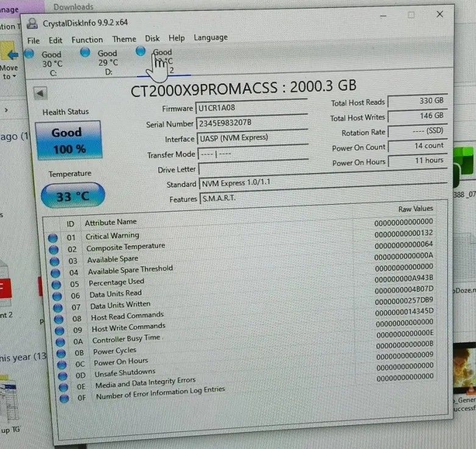Click the 33 °C temperature button
The height and width of the screenshot is (449, 476).
pyautogui.click(x=73, y=196)
